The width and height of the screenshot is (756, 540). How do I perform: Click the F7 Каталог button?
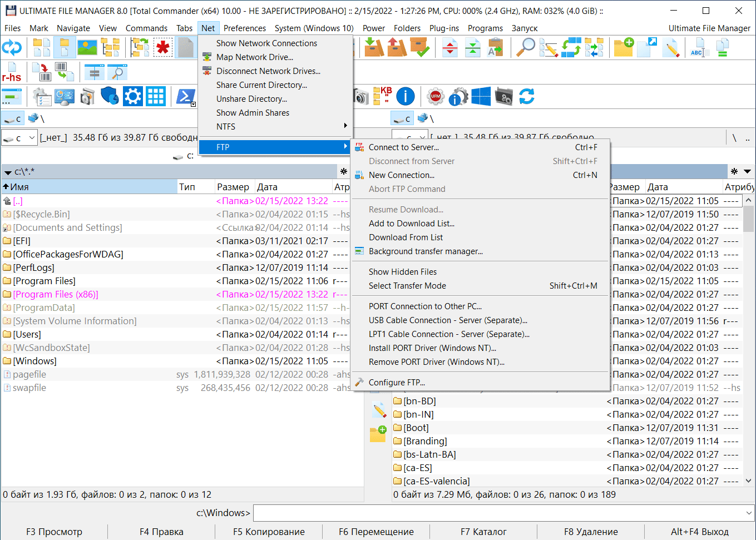coord(483,532)
